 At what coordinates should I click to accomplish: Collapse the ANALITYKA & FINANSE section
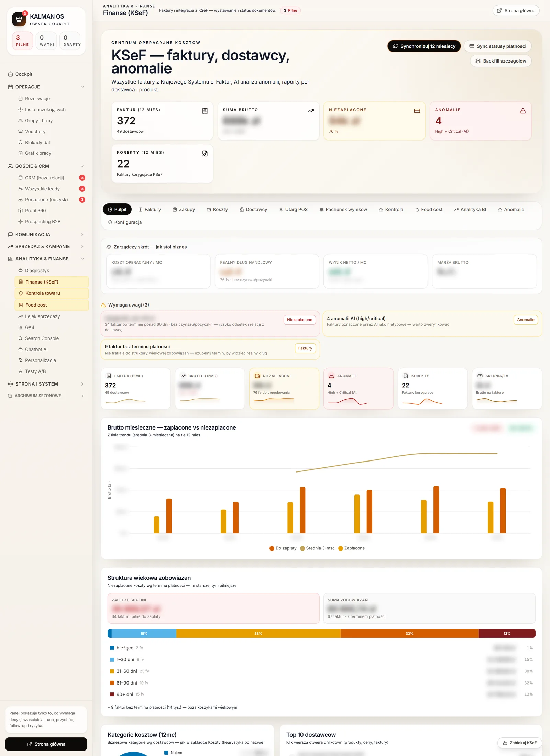point(82,259)
